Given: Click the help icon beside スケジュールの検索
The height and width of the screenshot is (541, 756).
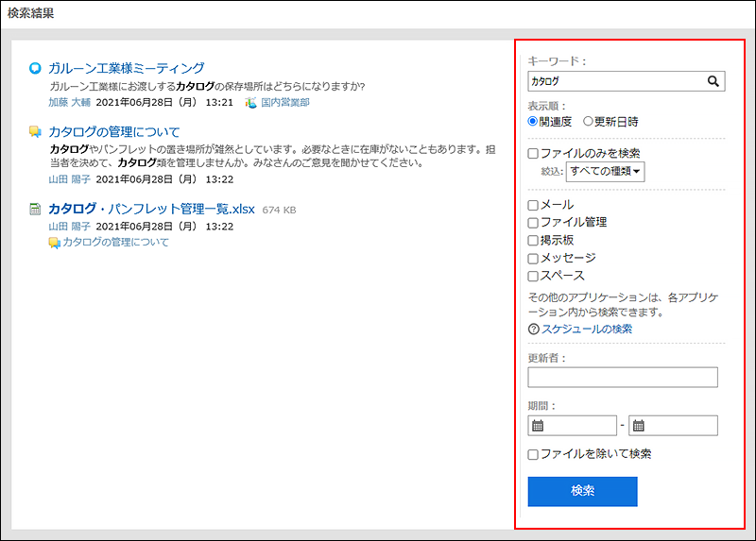Looking at the screenshot, I should click(x=533, y=329).
